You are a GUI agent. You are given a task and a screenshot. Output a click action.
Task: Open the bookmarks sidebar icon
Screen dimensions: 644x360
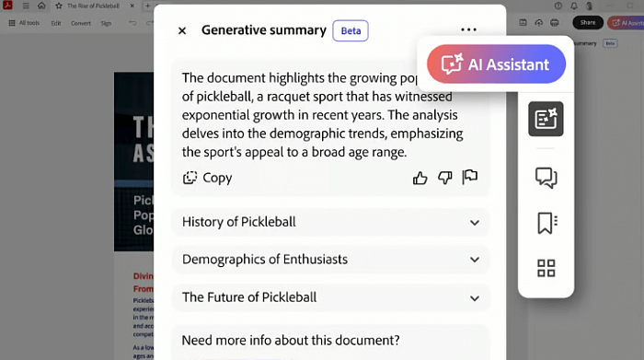coord(547,223)
